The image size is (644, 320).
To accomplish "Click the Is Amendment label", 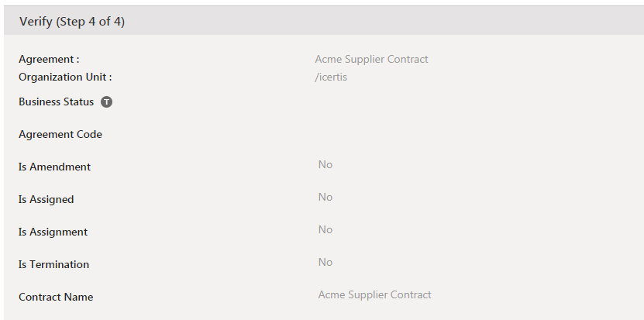I will (54, 167).
